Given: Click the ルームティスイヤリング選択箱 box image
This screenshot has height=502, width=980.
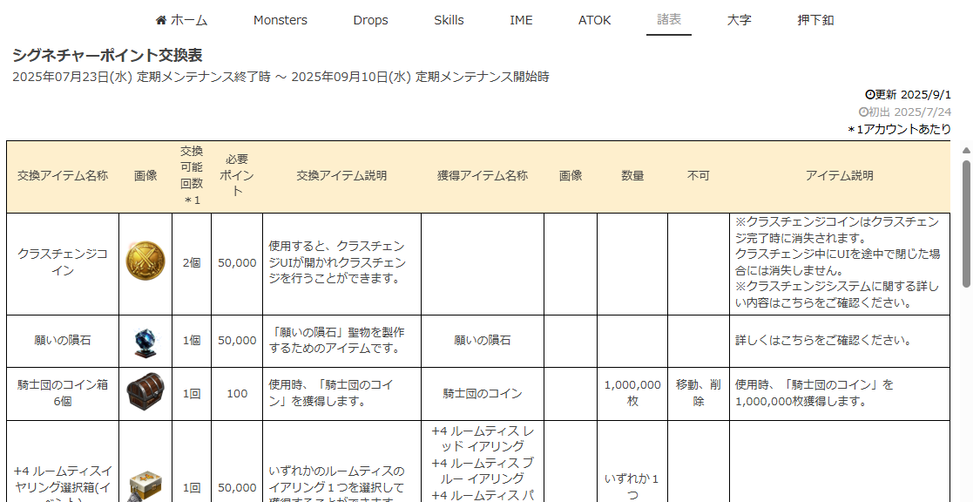Looking at the screenshot, I should coord(145,488).
